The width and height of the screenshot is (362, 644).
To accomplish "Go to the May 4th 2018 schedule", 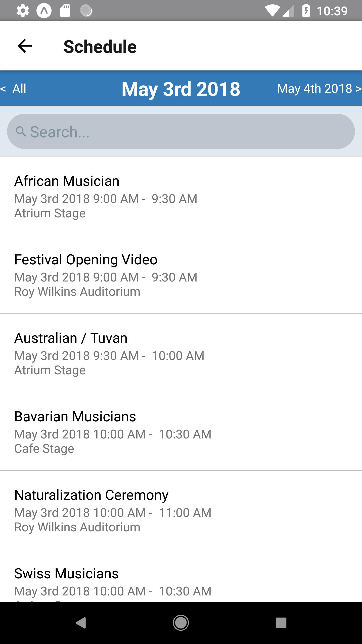I will (319, 89).
